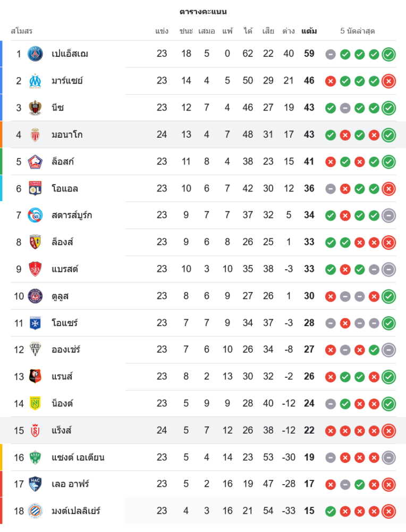Click Marseille's latest match loss indicator
The image size is (406, 532).
tap(388, 81)
